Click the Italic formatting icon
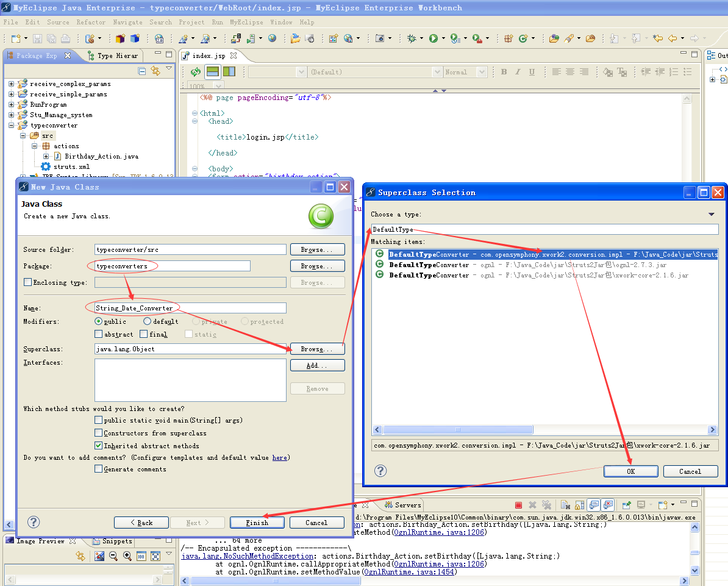The height and width of the screenshot is (586, 728). coord(518,72)
